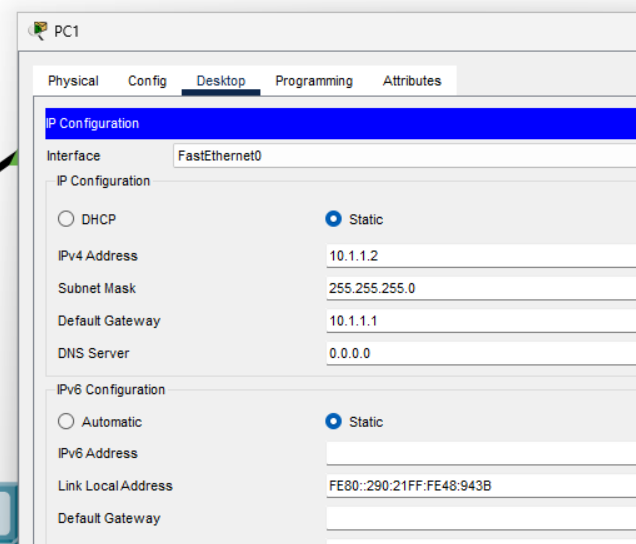636x544 pixels.
Task: Click the empty IPv6 Address field
Action: click(x=480, y=454)
